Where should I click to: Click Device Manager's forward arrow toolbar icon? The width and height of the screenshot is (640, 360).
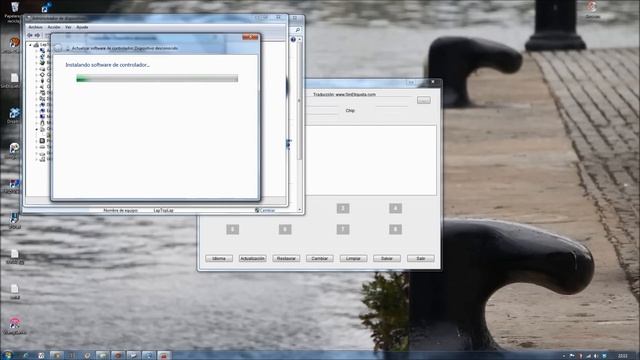[x=37, y=36]
